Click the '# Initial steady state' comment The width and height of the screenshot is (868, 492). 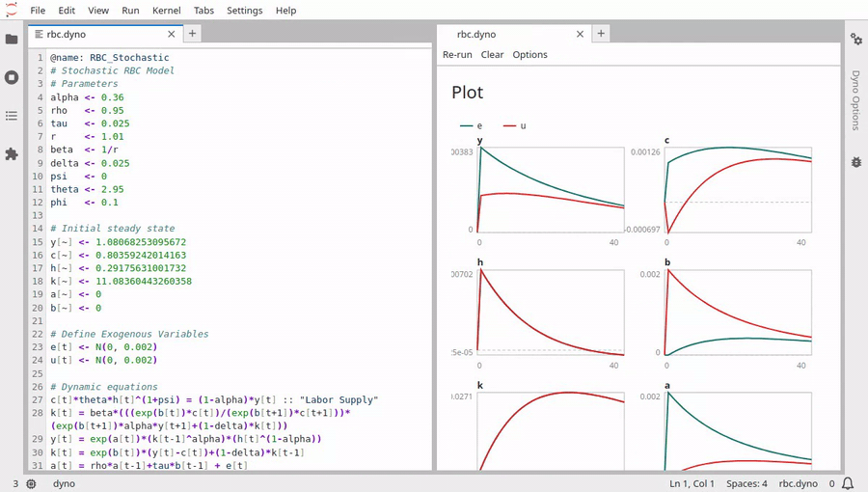point(113,229)
